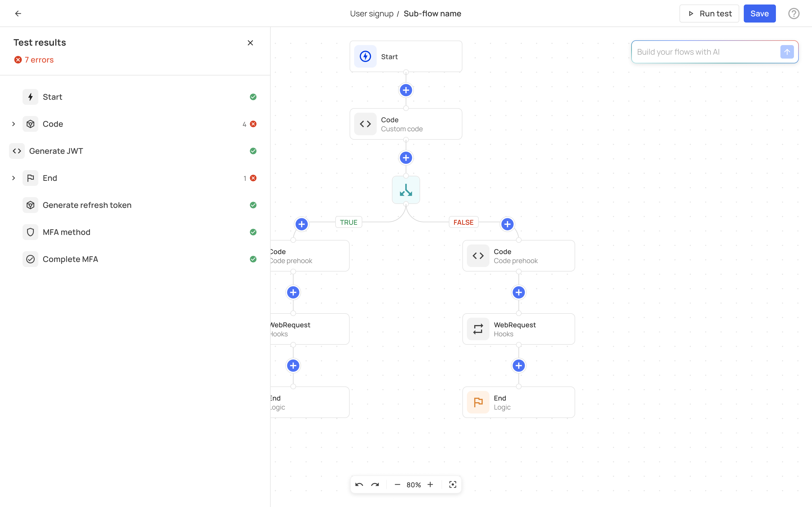Click the fit-to-screen icon
This screenshot has width=812, height=507.
tap(453, 484)
